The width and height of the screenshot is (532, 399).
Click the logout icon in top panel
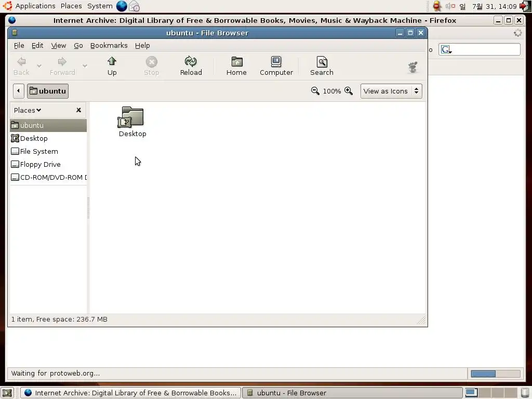coord(525,6)
